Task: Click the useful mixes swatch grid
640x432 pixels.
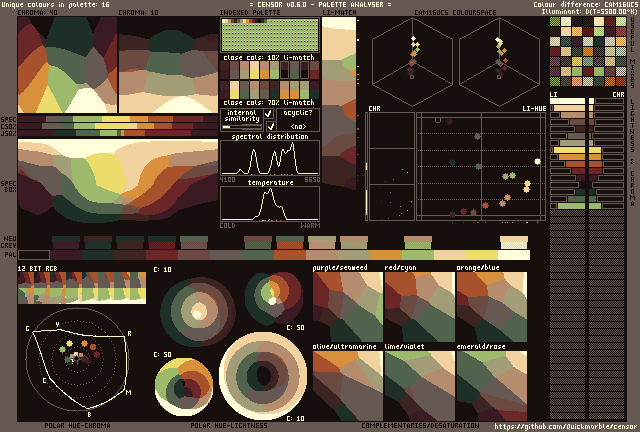Action: pos(588,51)
